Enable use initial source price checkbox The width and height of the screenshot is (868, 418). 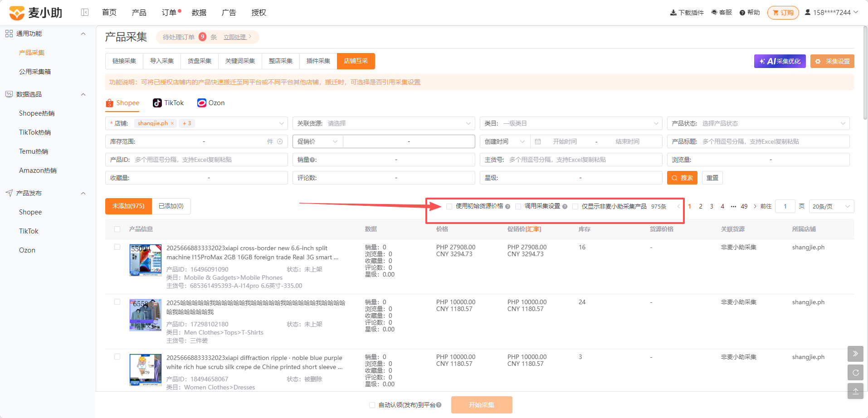[x=449, y=206]
